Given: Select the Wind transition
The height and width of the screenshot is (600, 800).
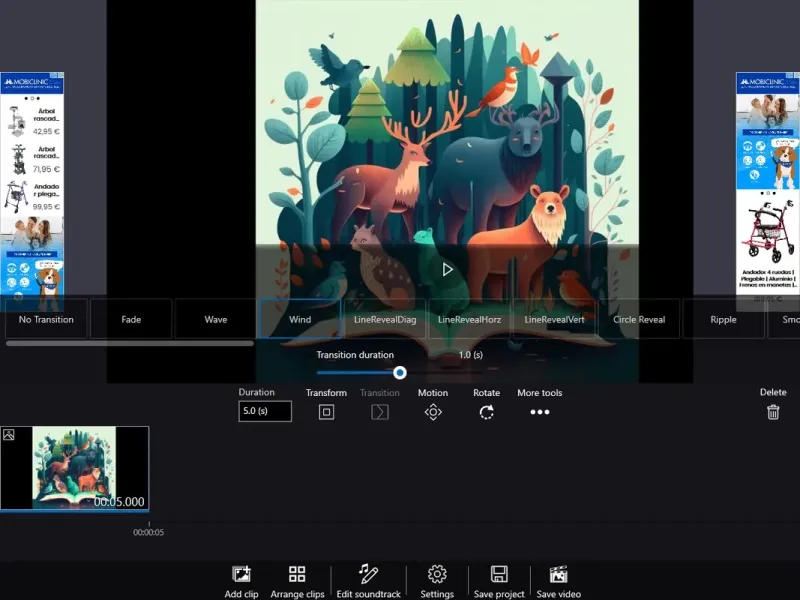Looking at the screenshot, I should click(x=300, y=319).
